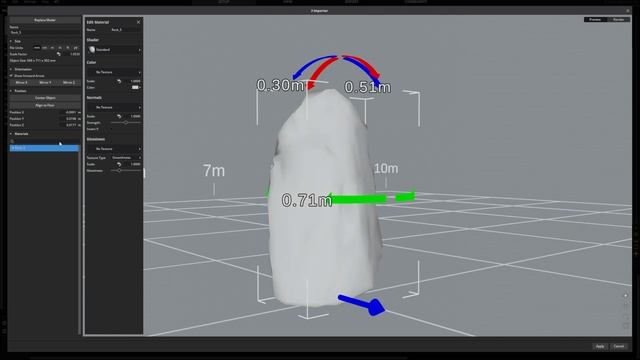Switch to the Render tab
Screen dimensions: 640x360
618,20
